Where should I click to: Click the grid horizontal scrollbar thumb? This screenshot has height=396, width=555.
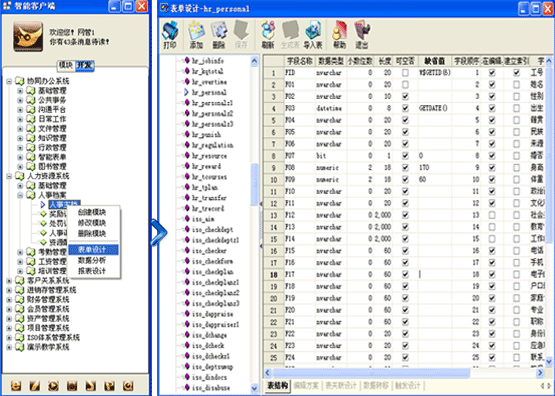(371, 373)
